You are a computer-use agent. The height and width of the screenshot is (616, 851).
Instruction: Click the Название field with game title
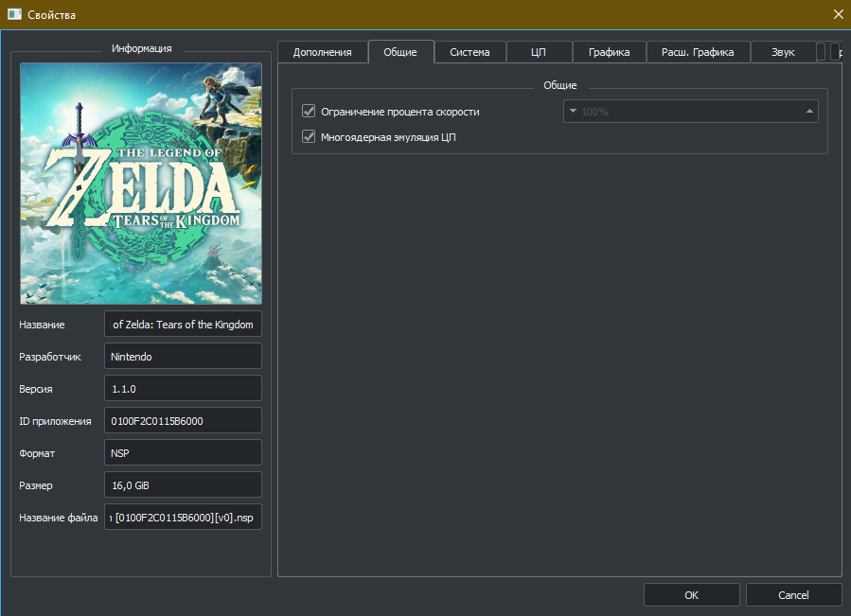[183, 324]
